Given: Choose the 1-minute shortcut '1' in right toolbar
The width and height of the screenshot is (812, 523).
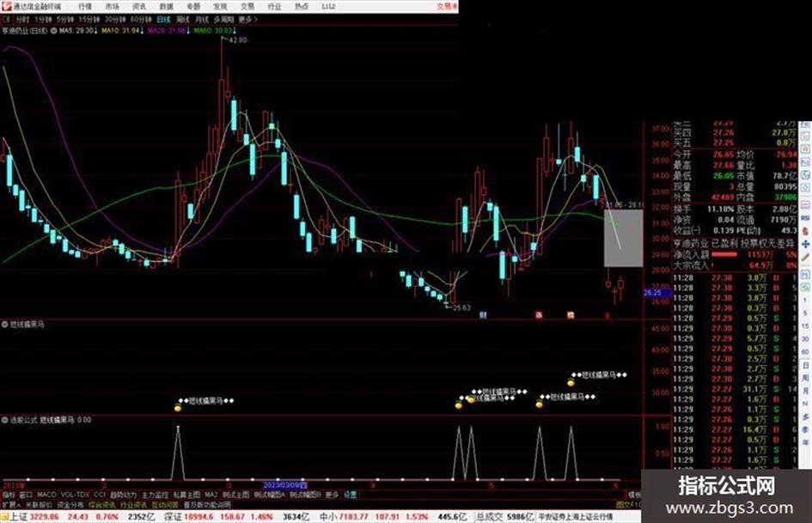Looking at the screenshot, I should [x=805, y=301].
